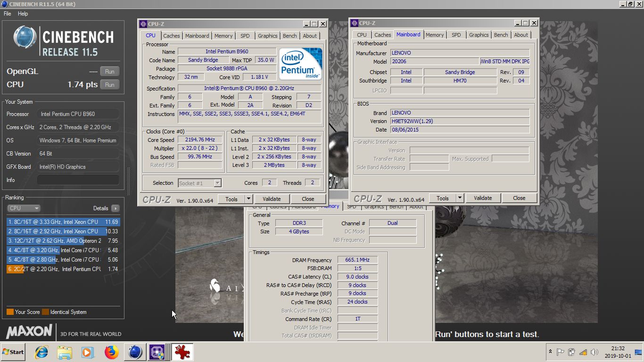Open About tab in right CPU-Z
The height and width of the screenshot is (362, 644).
(x=521, y=35)
